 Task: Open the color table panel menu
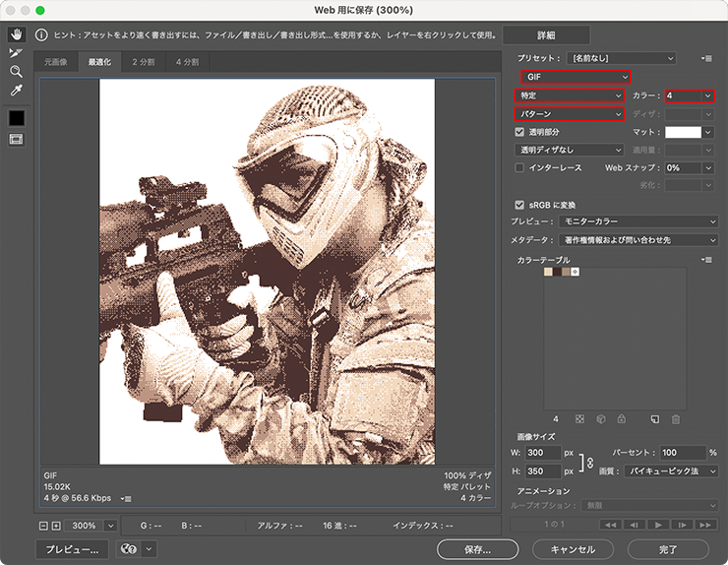705,259
